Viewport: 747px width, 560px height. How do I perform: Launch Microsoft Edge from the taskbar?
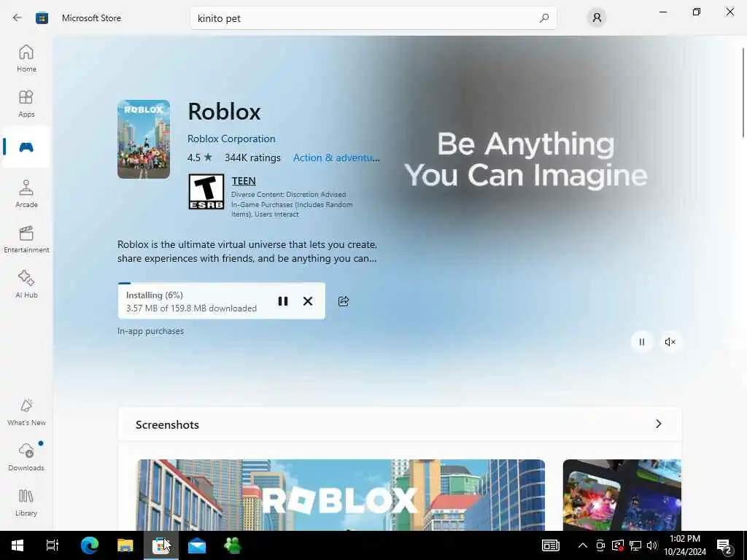(x=90, y=545)
